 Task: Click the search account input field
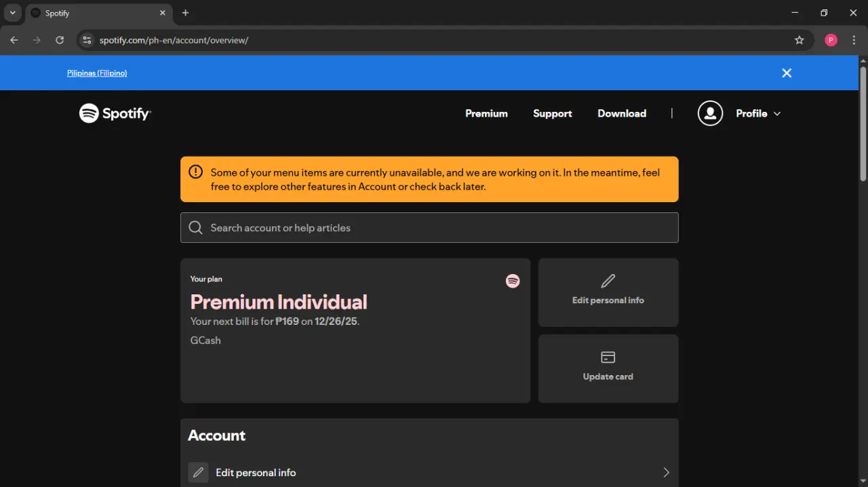click(429, 228)
